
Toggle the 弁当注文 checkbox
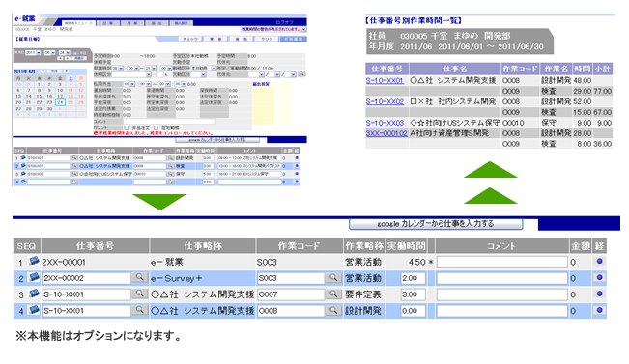(x=126, y=127)
